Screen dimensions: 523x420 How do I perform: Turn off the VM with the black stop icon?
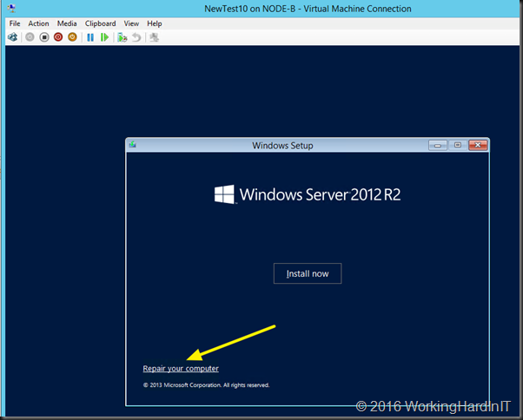tap(44, 37)
